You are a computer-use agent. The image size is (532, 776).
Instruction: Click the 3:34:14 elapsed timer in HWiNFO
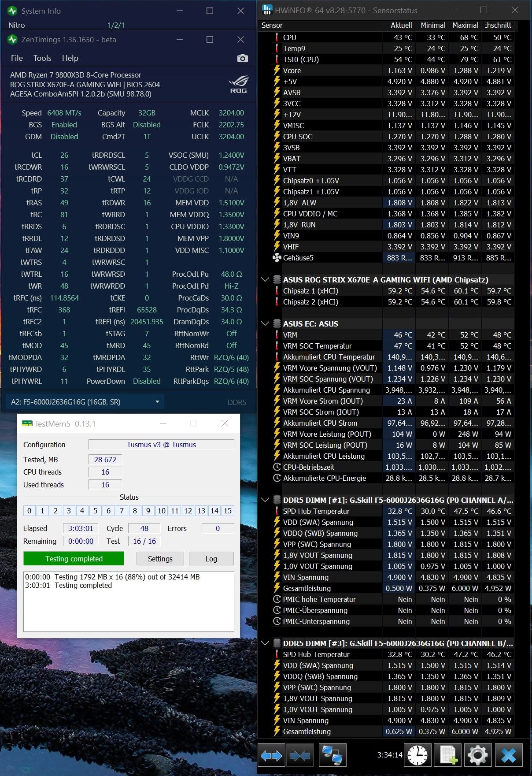[x=389, y=755]
